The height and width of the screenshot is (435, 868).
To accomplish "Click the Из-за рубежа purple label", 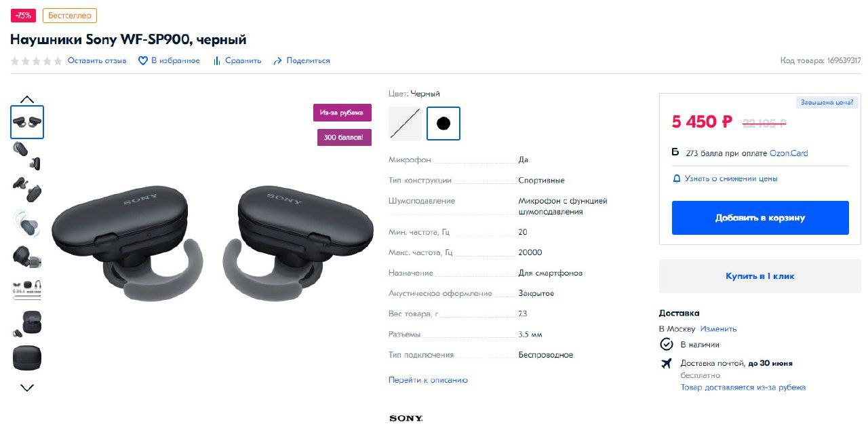I will coord(342,113).
